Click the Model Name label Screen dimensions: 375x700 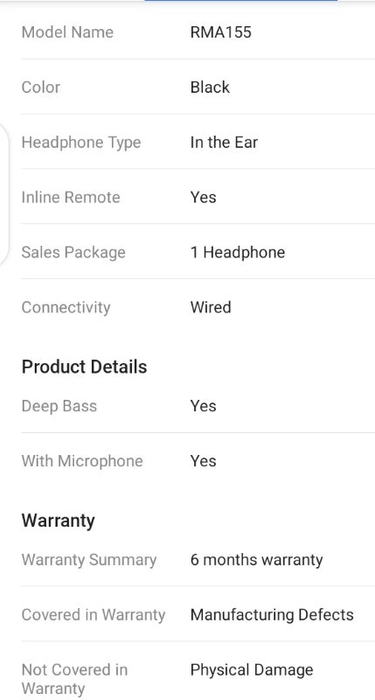click(67, 32)
